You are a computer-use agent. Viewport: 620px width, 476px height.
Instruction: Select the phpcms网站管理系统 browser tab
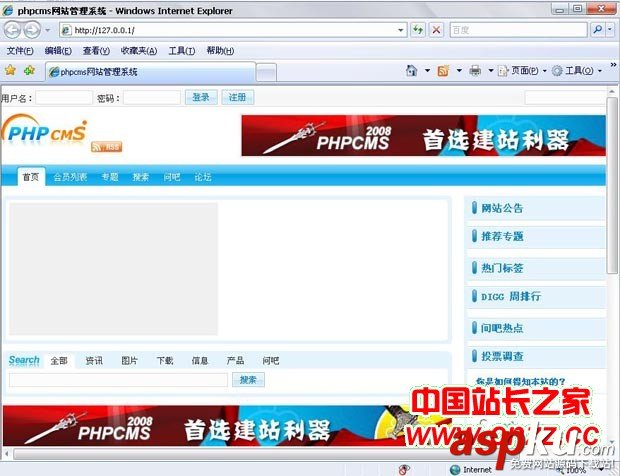(150, 72)
